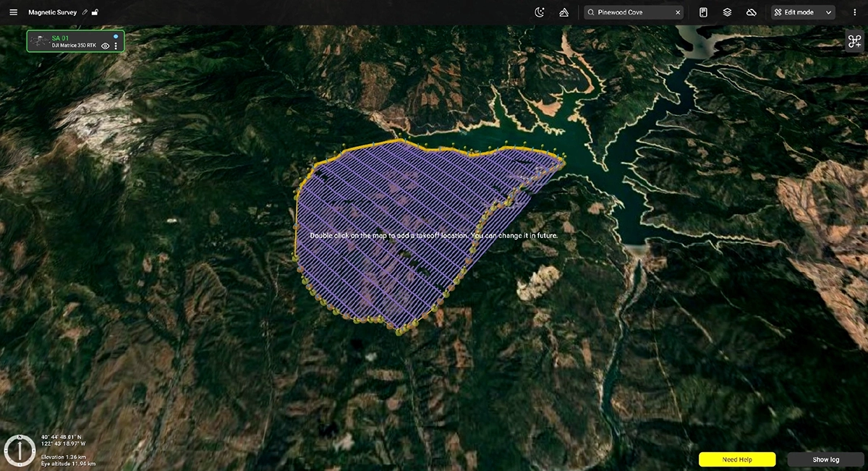This screenshot has width=868, height=471.
Task: Click the moon night-mode icon
Action: pos(540,12)
